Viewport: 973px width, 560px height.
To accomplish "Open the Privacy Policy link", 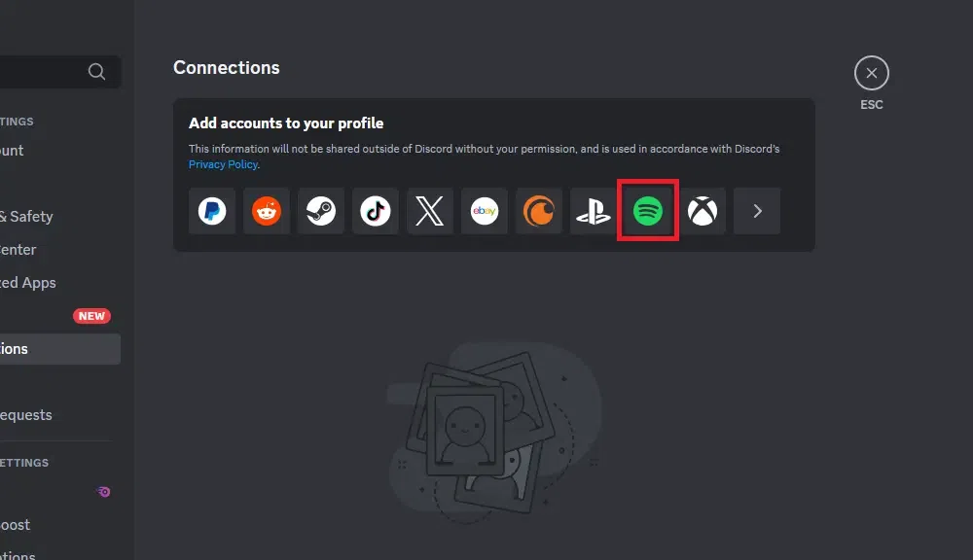I will (223, 164).
